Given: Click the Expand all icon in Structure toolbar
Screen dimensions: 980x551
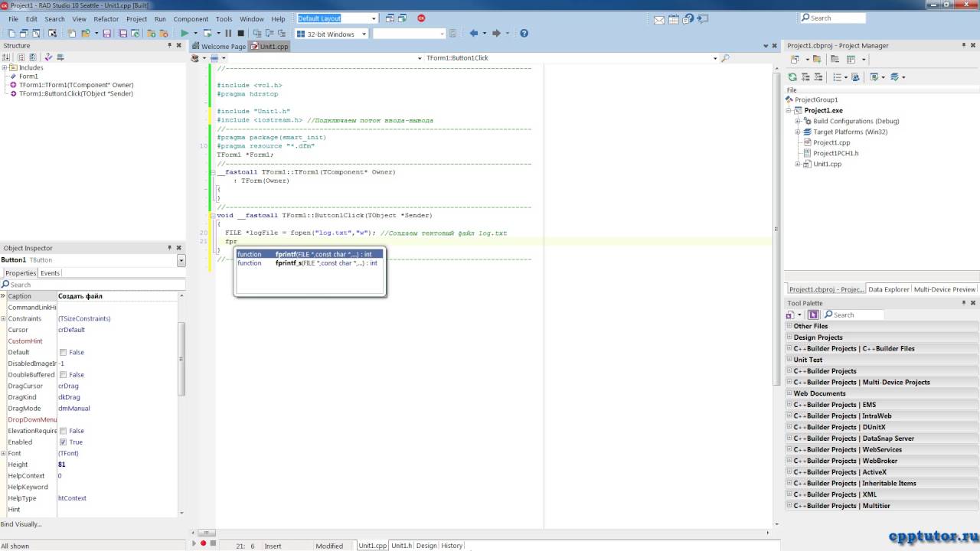Looking at the screenshot, I should pyautogui.click(x=21, y=57).
